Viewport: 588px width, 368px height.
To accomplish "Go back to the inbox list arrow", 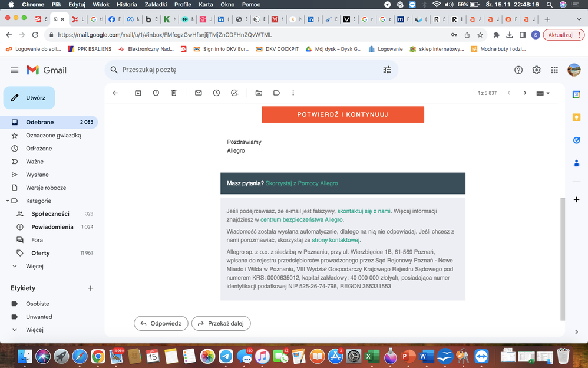I will pyautogui.click(x=115, y=93).
